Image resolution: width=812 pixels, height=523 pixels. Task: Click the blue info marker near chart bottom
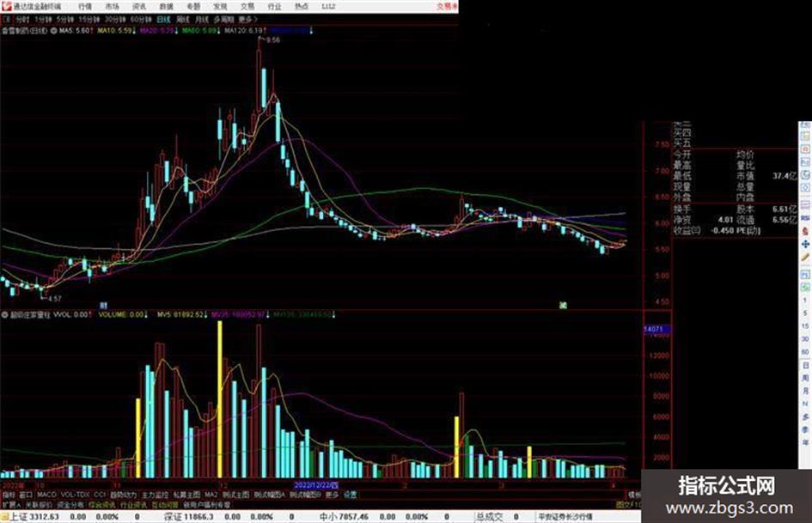[103, 306]
